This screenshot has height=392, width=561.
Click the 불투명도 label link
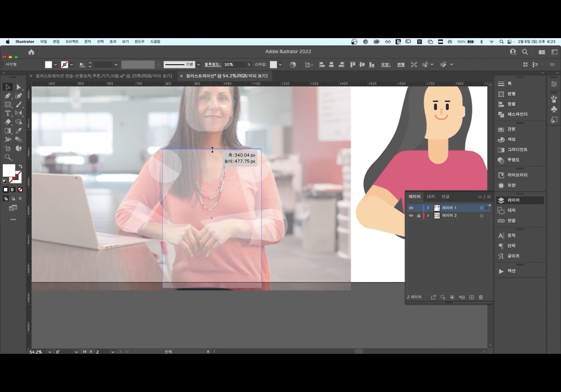[213, 64]
